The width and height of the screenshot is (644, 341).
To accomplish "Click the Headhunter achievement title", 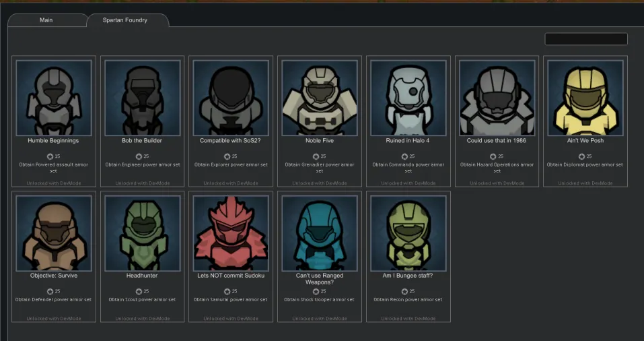I will point(142,276).
